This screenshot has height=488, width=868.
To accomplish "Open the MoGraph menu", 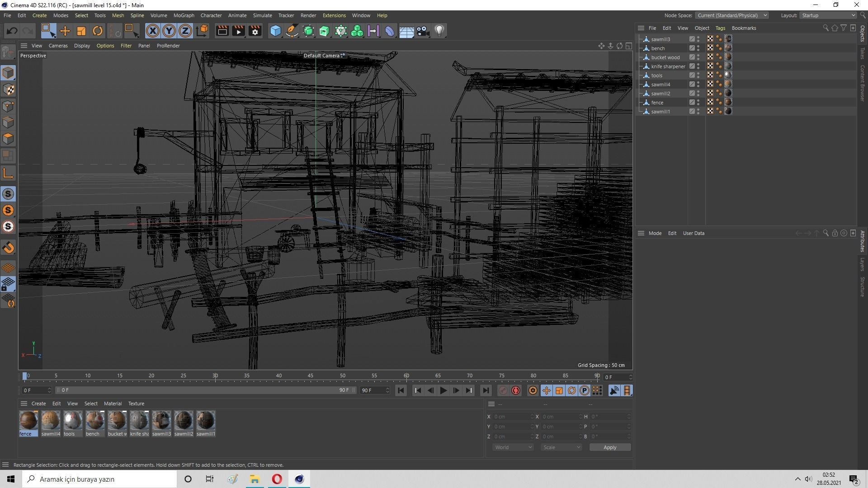I will pyautogui.click(x=184, y=15).
